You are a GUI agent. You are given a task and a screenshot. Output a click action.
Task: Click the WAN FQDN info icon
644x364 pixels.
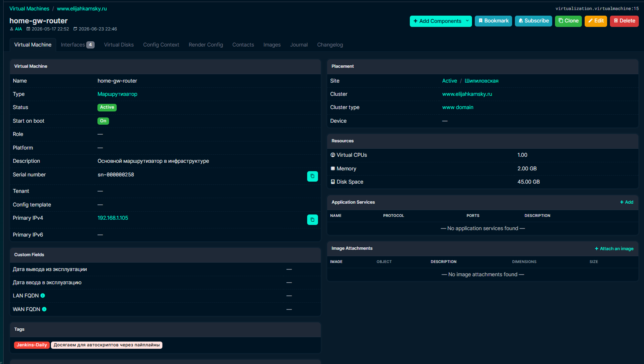tap(45, 309)
